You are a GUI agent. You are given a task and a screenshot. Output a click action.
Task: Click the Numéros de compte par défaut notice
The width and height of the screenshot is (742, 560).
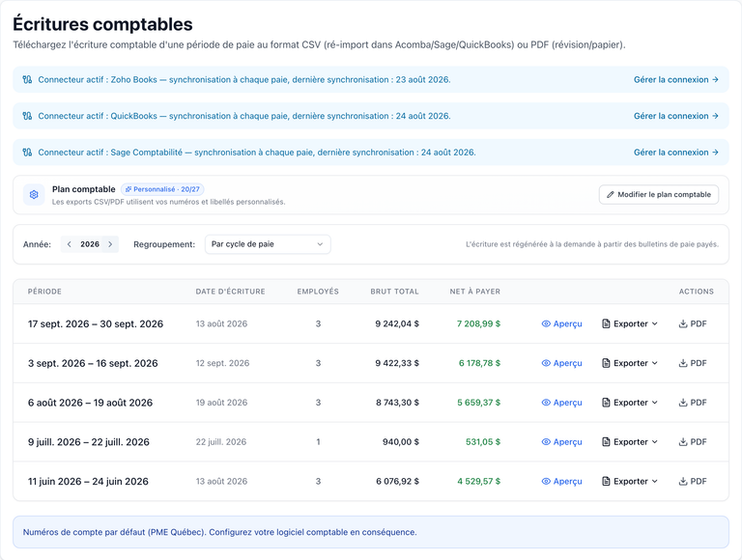click(x=371, y=532)
